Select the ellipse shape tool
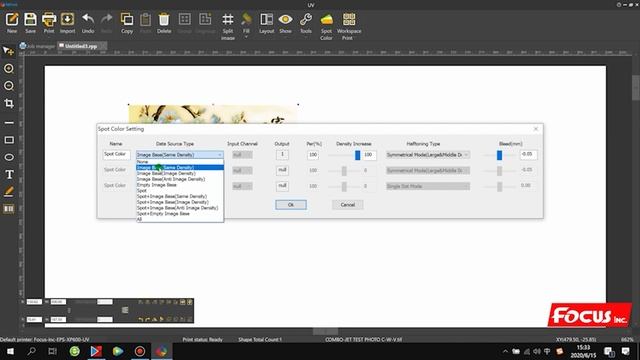The width and height of the screenshot is (640, 360). point(9,157)
